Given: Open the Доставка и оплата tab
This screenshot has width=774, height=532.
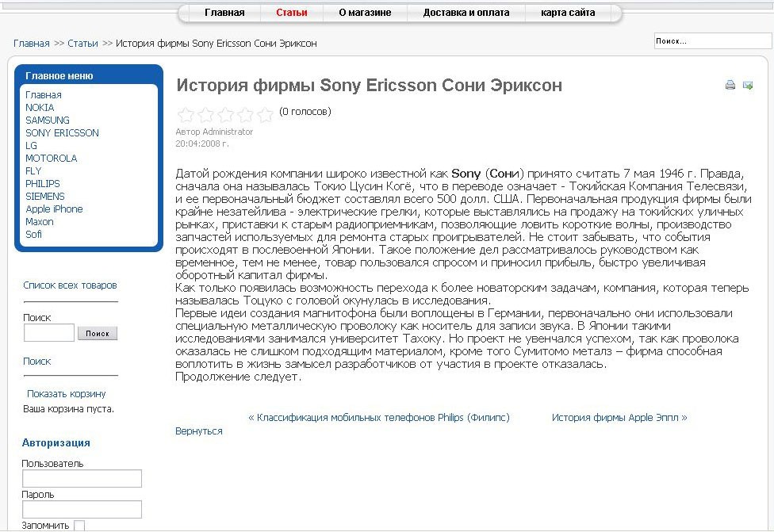Looking at the screenshot, I should click(466, 13).
